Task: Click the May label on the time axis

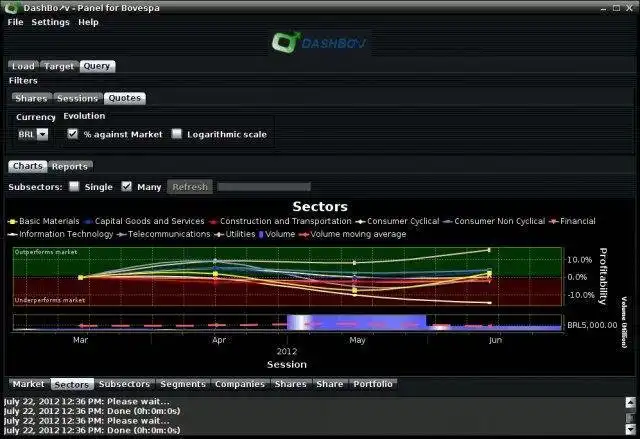Action: point(357,340)
